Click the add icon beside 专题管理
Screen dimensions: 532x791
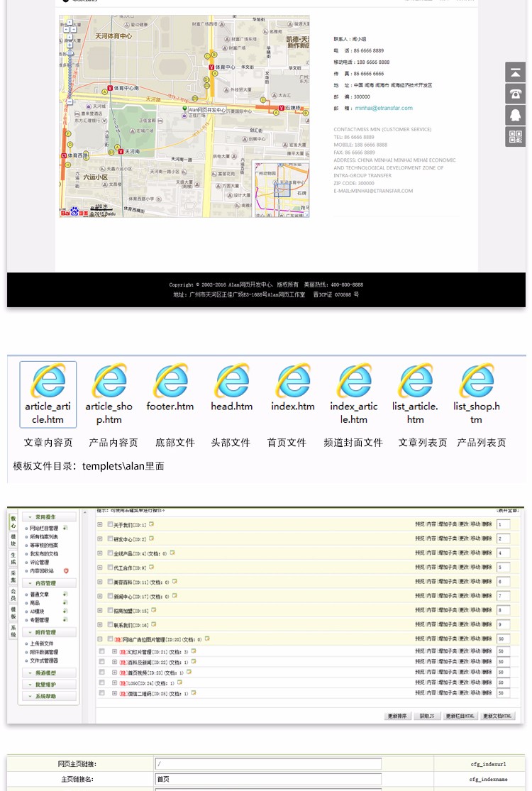(65, 619)
